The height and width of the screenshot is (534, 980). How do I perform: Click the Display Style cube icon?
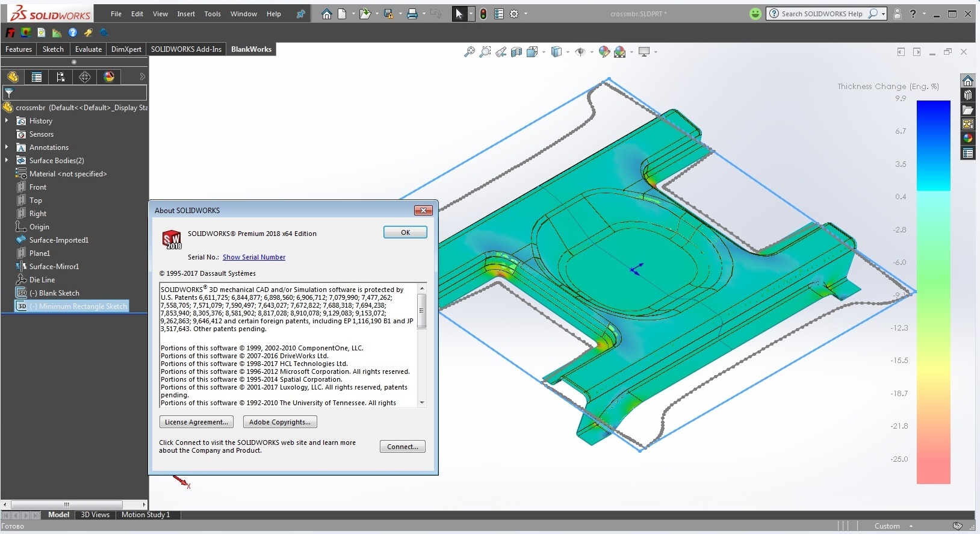pyautogui.click(x=557, y=52)
